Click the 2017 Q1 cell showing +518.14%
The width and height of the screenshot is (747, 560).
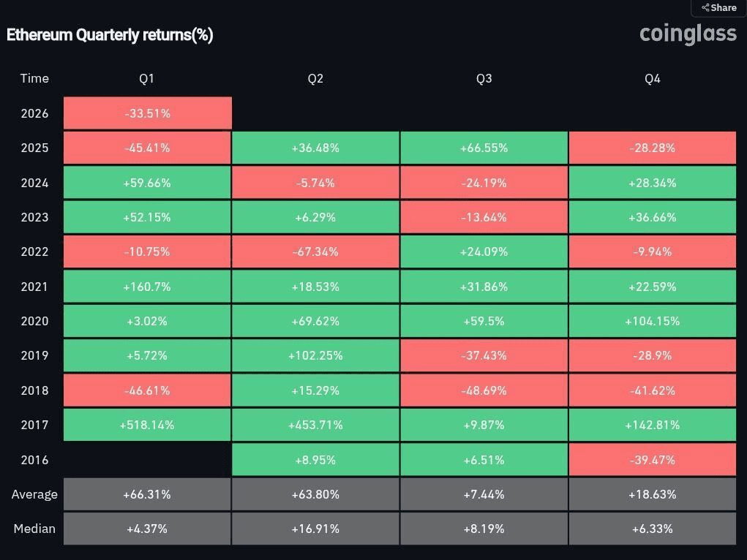(x=147, y=425)
